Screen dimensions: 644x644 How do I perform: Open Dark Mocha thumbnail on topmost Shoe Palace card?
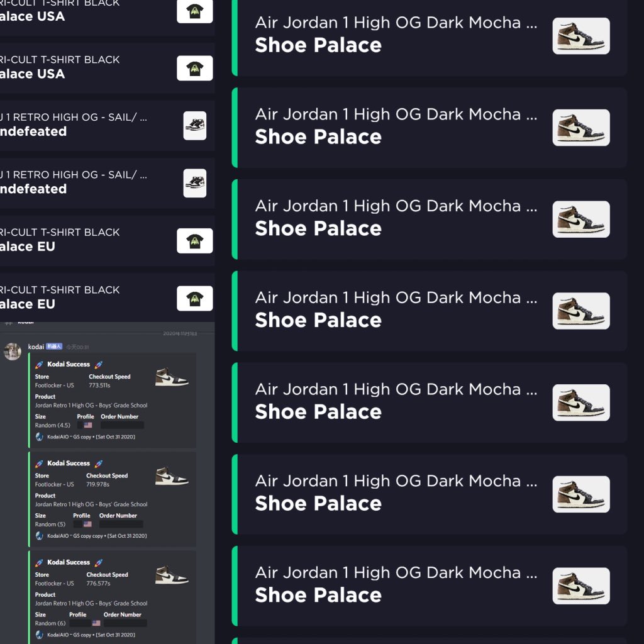pos(580,36)
